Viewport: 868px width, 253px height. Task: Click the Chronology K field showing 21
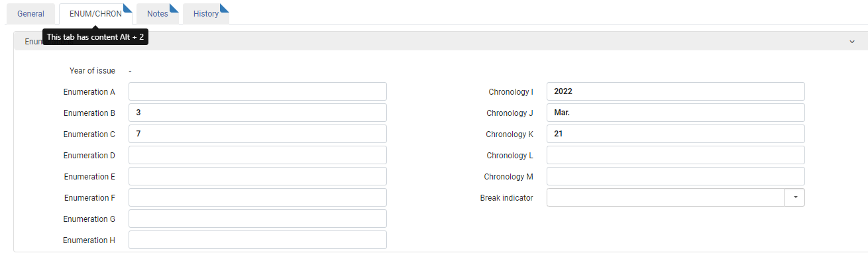click(676, 134)
